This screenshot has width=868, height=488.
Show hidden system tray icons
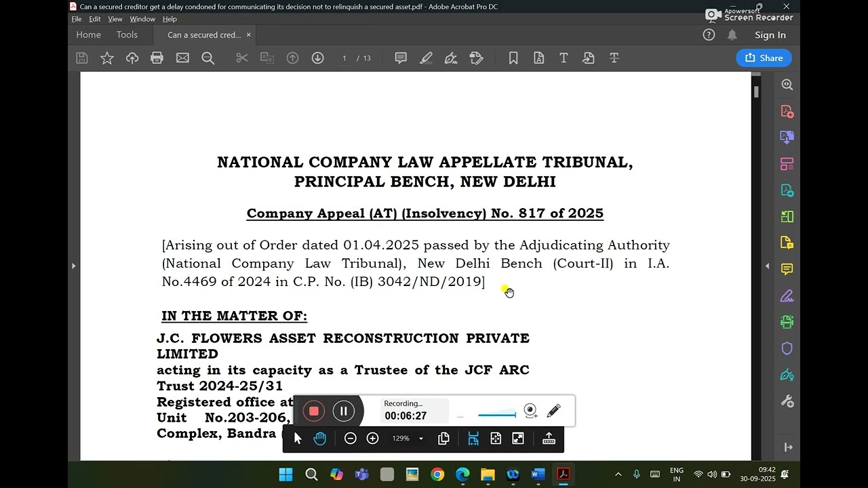coord(618,474)
